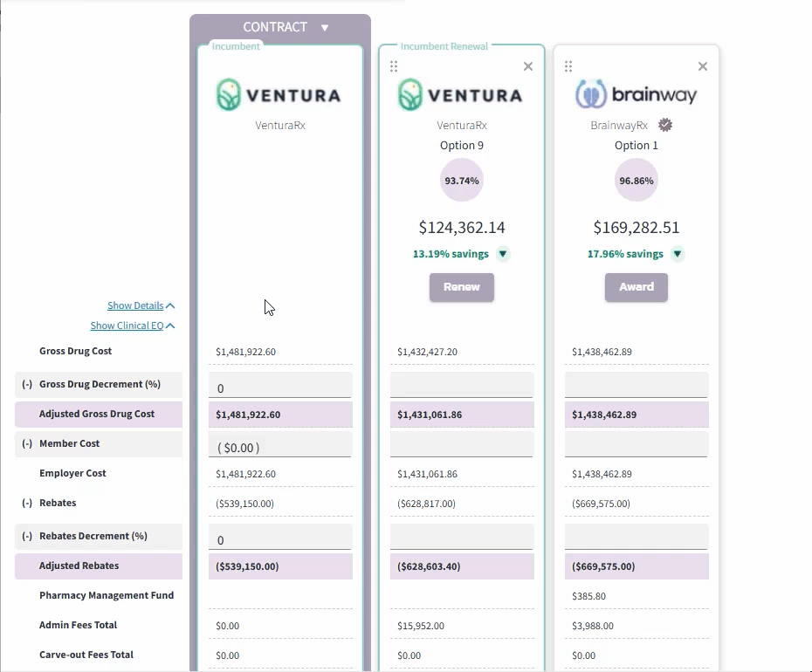The width and height of the screenshot is (812, 672).
Task: Click $1,432,427.20 gross drug cost value
Action: pos(427,352)
